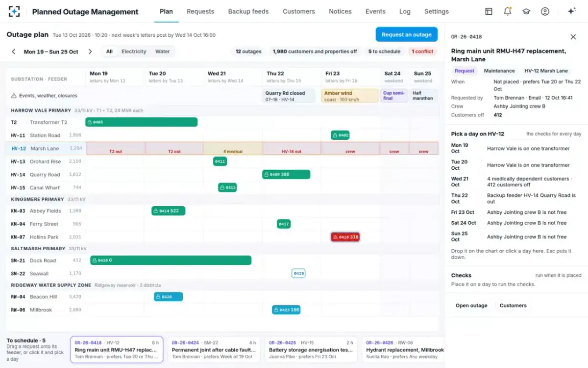Image resolution: width=588 pixels, height=368 pixels.
Task: Open the Customers tab
Action: [299, 11]
